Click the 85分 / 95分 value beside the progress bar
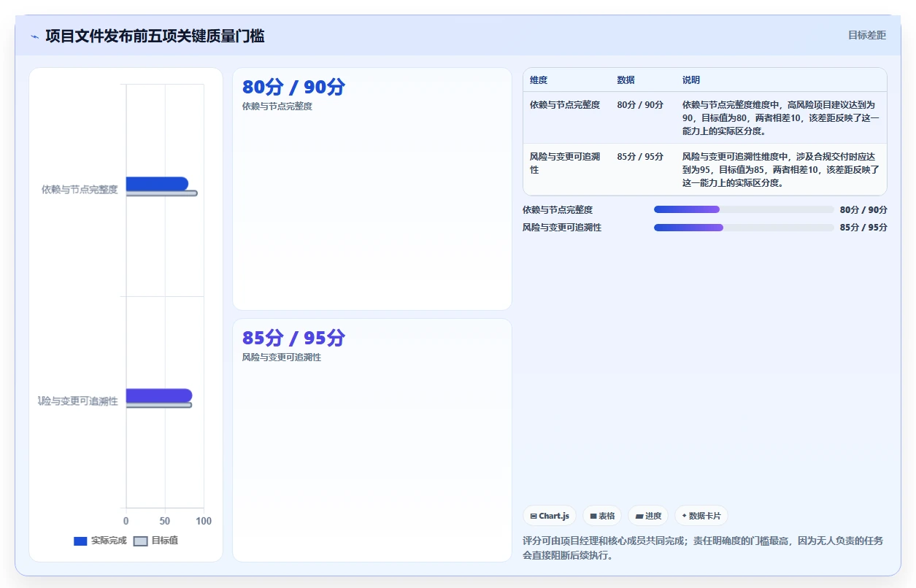Screen dimensions: 916x588 (x=863, y=228)
